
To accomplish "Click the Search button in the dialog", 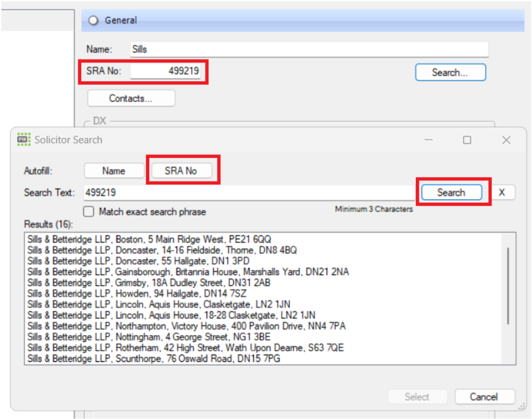I will click(451, 192).
